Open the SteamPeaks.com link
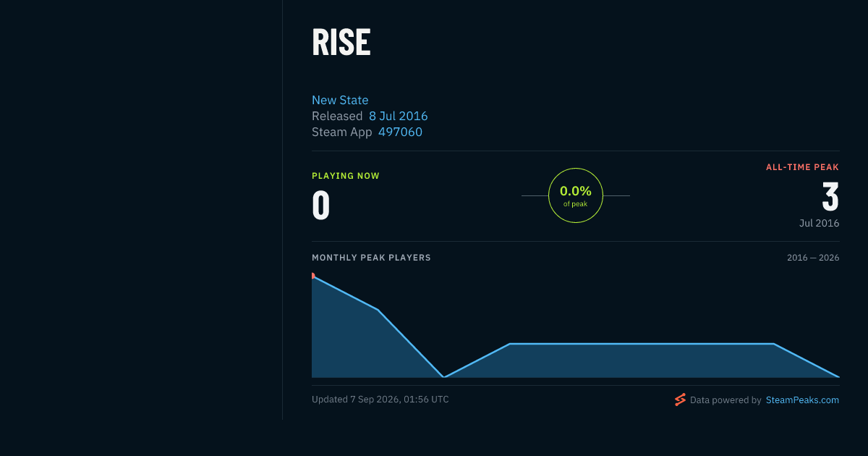Viewport: 868px width, 456px height. coord(802,400)
